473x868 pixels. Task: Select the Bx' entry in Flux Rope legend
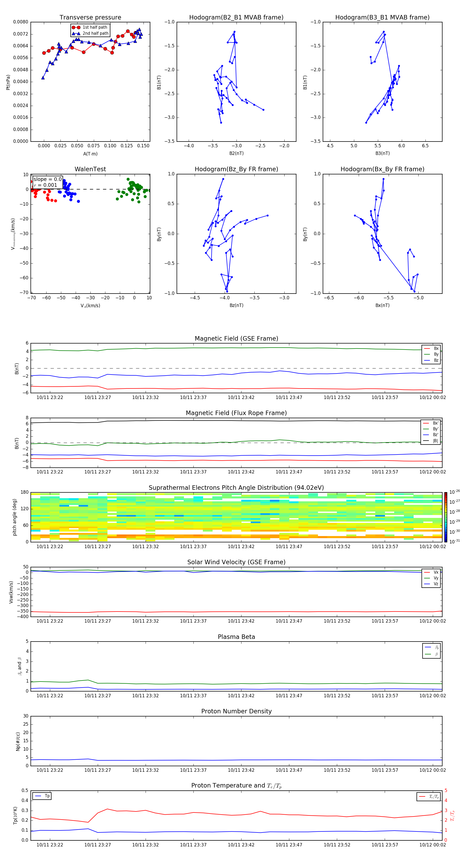pyautogui.click(x=431, y=423)
